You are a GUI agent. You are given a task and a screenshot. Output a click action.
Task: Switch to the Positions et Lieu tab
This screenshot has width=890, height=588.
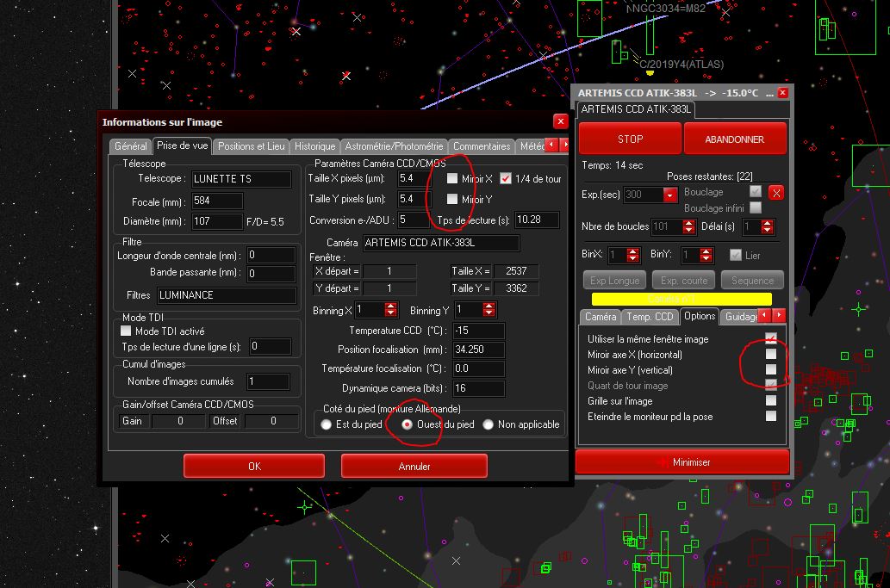(x=251, y=146)
